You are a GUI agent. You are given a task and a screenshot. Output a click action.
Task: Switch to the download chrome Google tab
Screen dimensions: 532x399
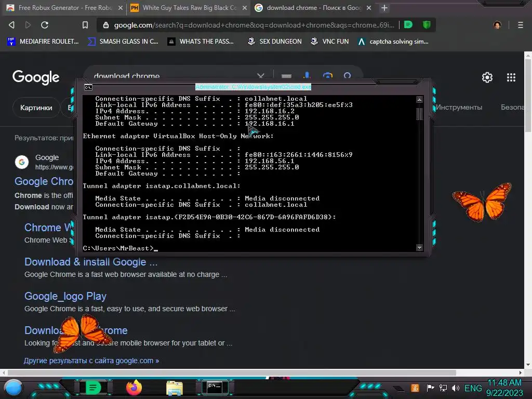(x=312, y=7)
